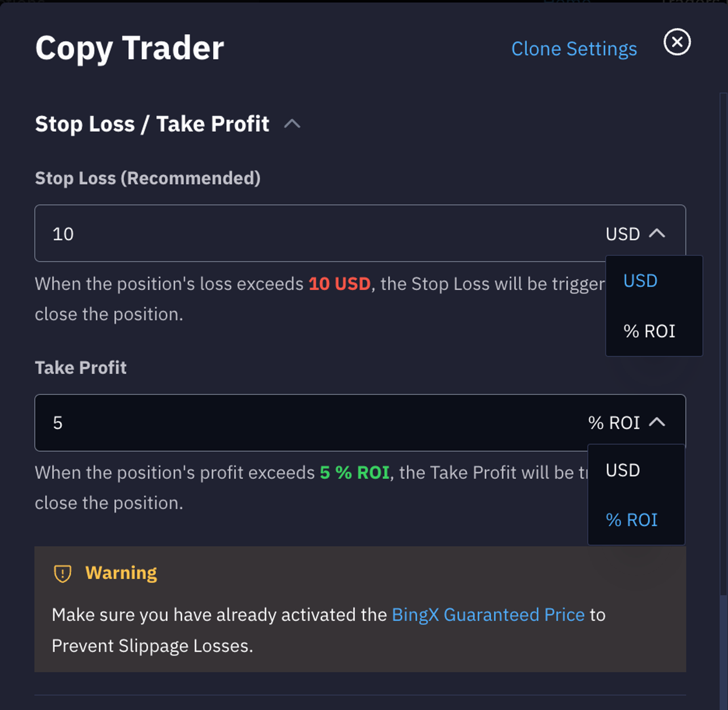
Task: Click the green 5 % ROI text
Action: pos(354,472)
